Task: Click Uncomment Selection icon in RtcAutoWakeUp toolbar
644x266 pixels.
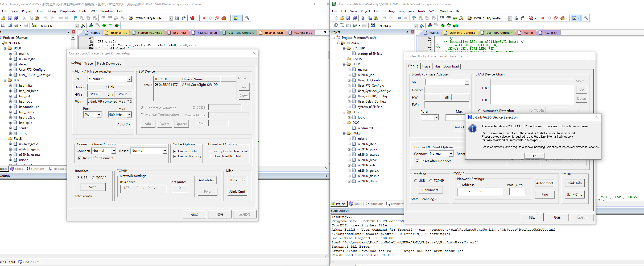Action: pyautogui.click(x=461, y=18)
